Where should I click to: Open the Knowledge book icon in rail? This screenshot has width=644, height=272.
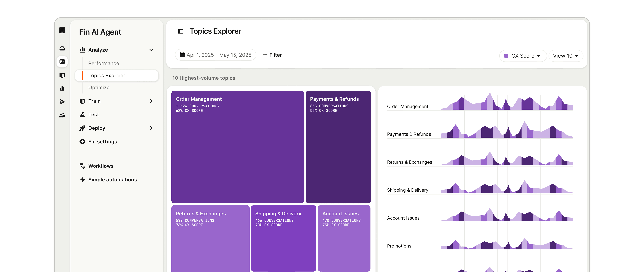coord(62,75)
